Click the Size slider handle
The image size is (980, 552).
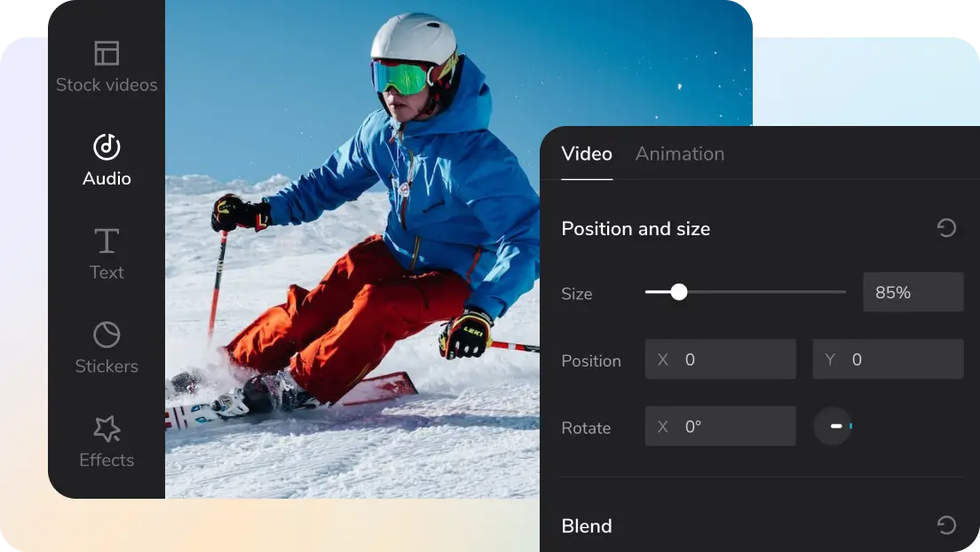(x=679, y=292)
